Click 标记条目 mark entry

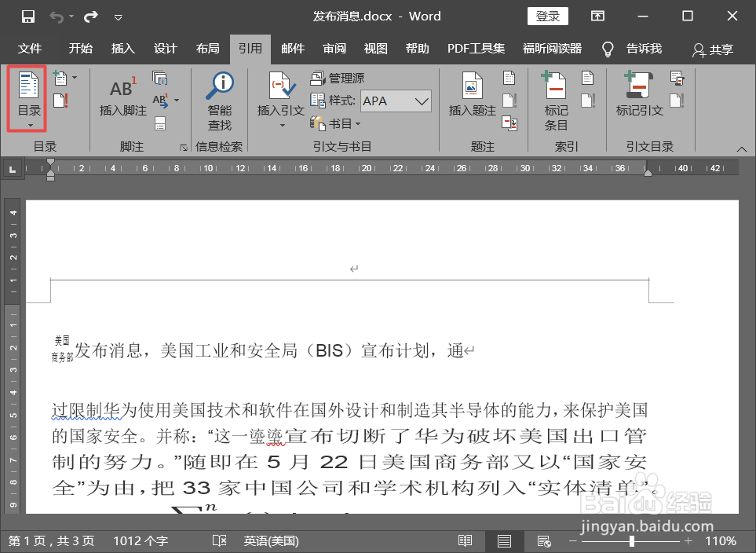(x=556, y=101)
